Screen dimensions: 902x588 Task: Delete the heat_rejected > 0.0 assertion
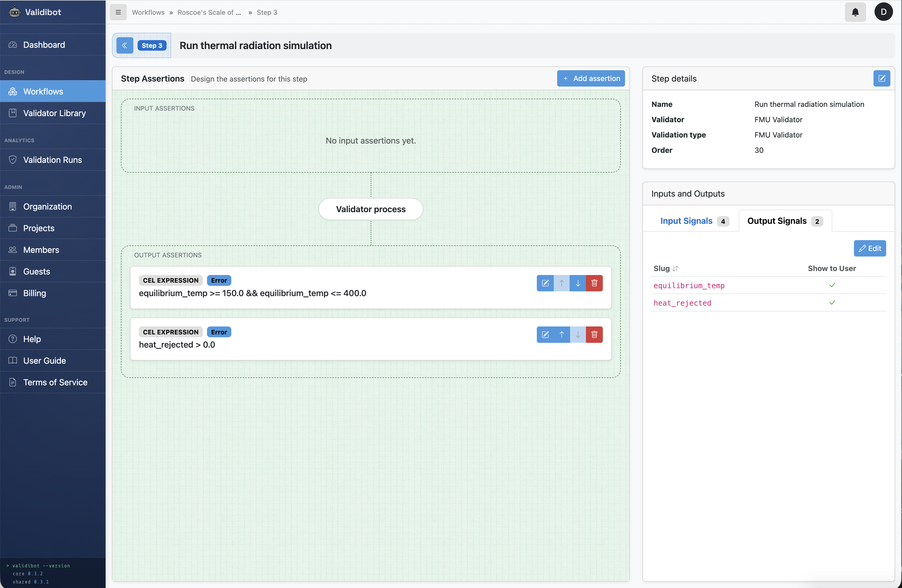click(594, 335)
